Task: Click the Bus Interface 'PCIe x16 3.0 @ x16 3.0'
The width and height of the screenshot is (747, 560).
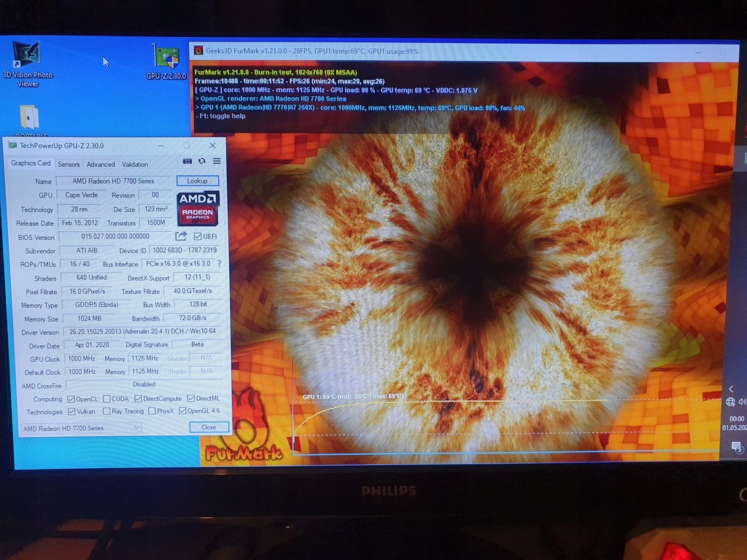Action: coord(178,263)
